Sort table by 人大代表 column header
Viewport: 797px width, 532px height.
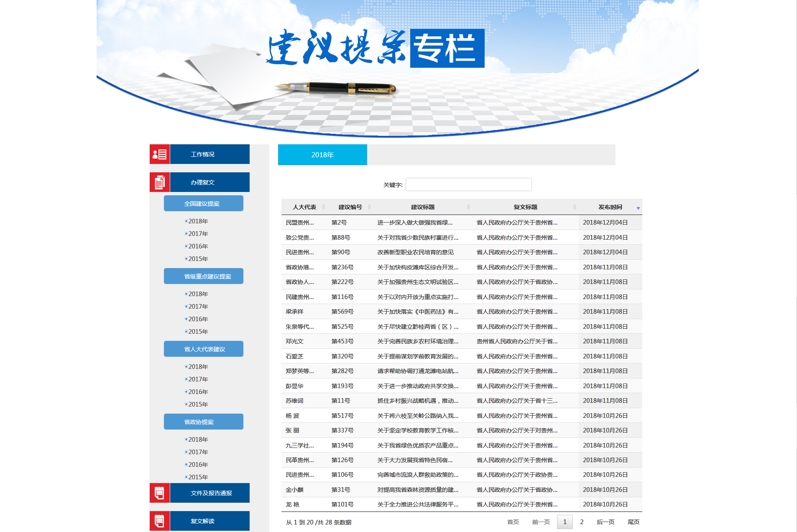(304, 207)
